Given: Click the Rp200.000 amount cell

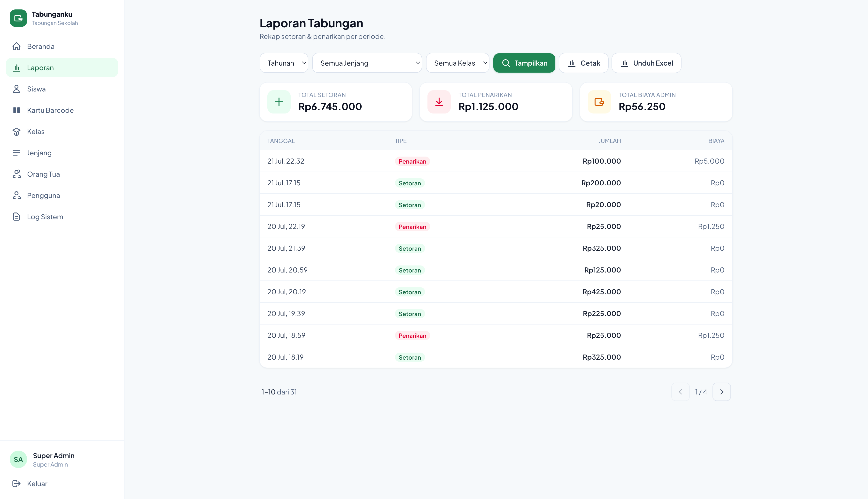Looking at the screenshot, I should click(x=601, y=183).
